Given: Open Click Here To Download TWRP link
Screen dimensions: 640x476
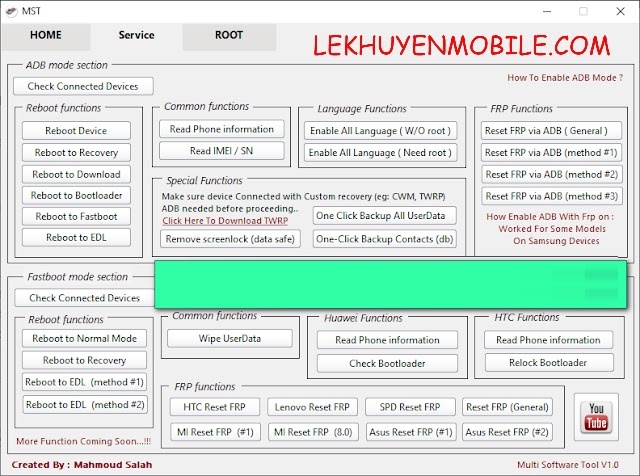Looking at the screenshot, I should (225, 221).
